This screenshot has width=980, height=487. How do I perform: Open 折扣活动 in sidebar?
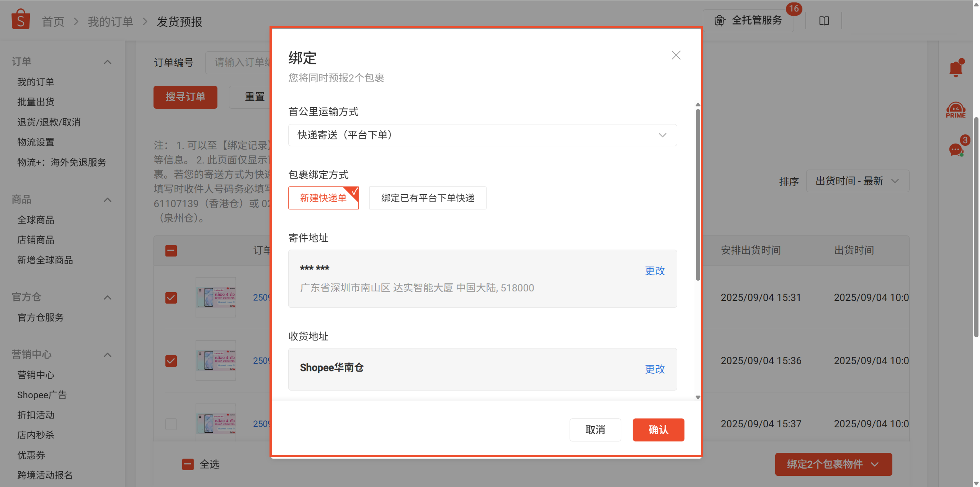click(x=36, y=415)
